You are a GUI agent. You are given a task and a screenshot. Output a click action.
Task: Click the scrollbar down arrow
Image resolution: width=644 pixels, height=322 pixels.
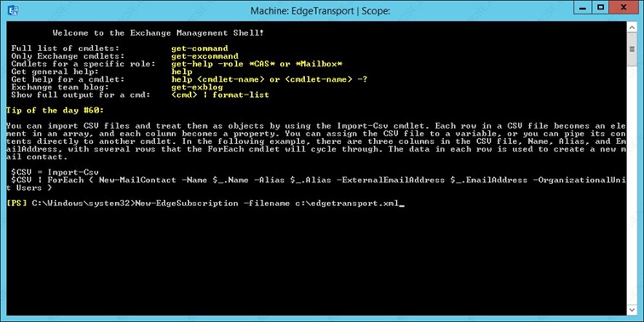632,310
